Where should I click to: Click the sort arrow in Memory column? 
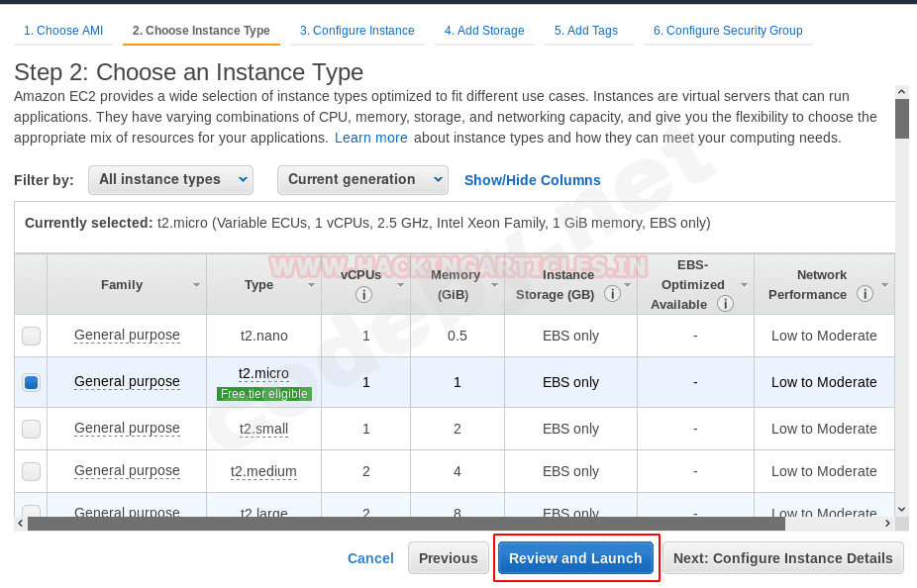pyautogui.click(x=493, y=285)
